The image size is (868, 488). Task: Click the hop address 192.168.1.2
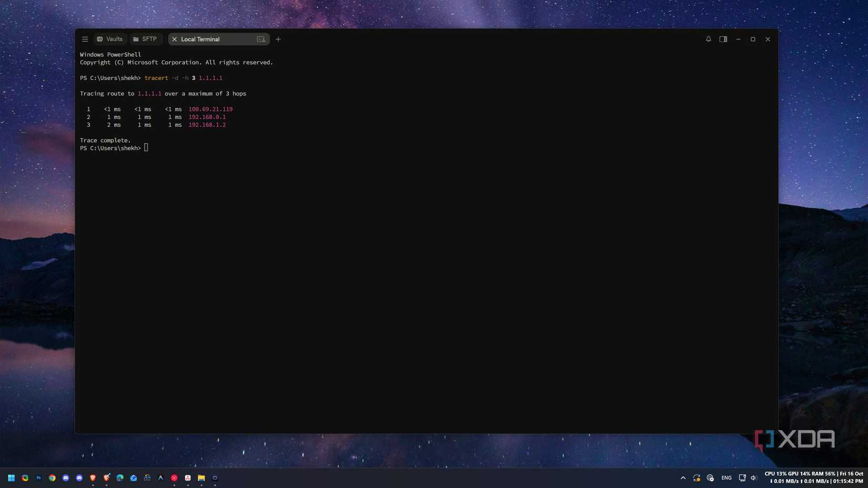207,125
